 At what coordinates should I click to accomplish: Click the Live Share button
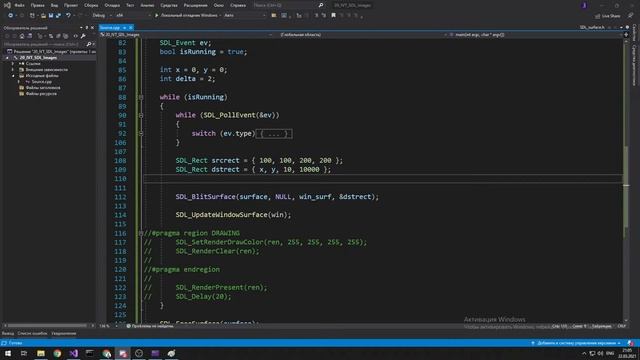(x=608, y=16)
